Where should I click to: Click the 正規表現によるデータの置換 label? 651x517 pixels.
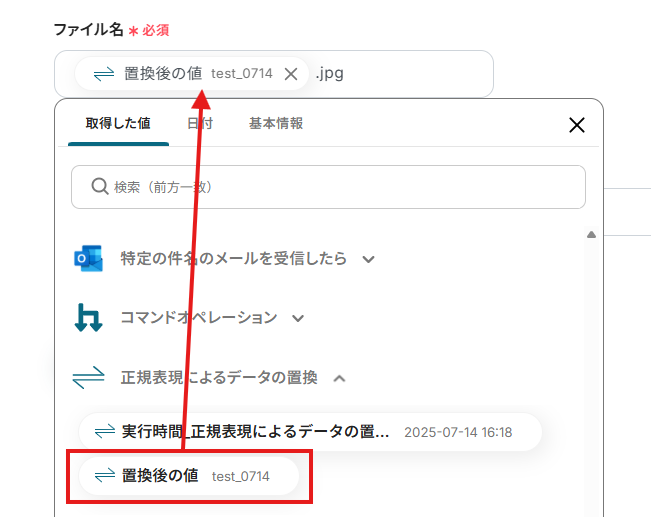pos(219,377)
